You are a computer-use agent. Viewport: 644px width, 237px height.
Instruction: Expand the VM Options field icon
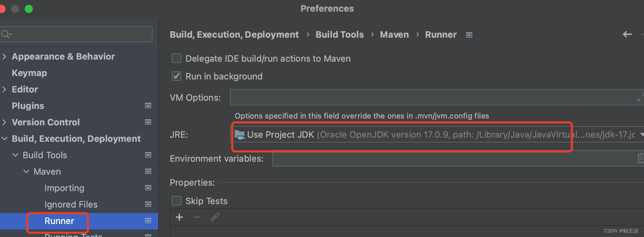tap(640, 98)
